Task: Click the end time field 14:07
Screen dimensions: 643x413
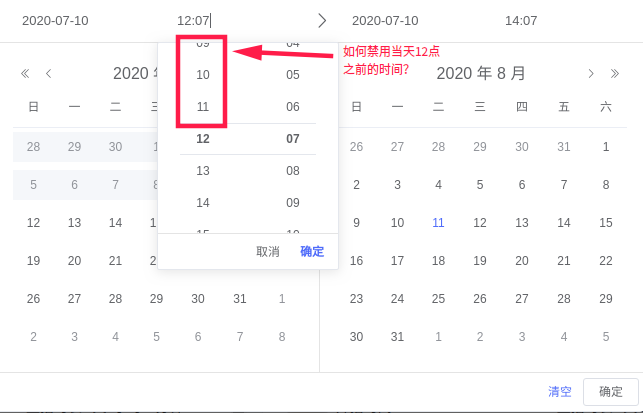Action: click(x=521, y=21)
